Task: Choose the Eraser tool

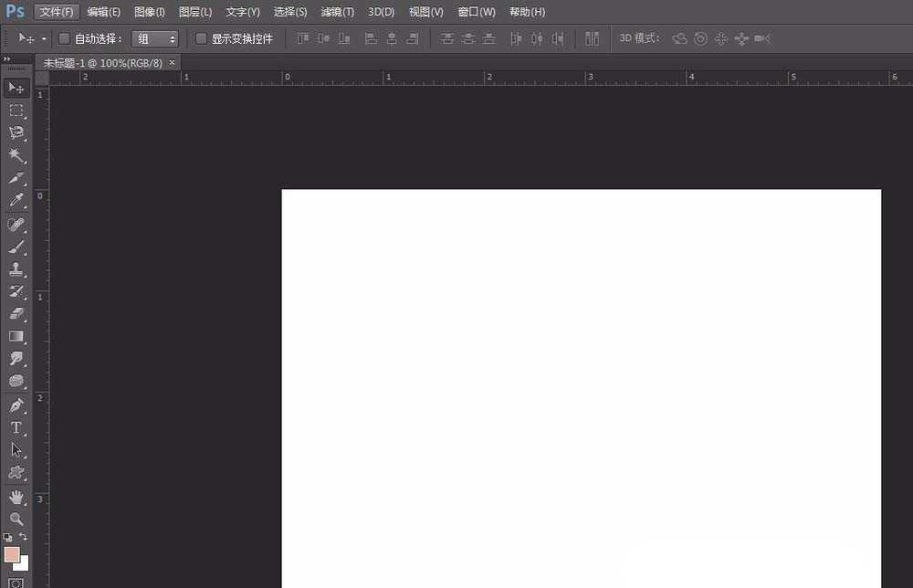Action: click(16, 314)
